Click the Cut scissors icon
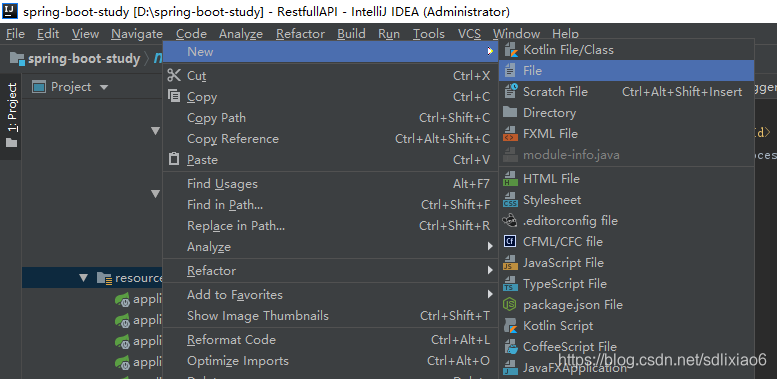This screenshot has width=777, height=379. 174,75
